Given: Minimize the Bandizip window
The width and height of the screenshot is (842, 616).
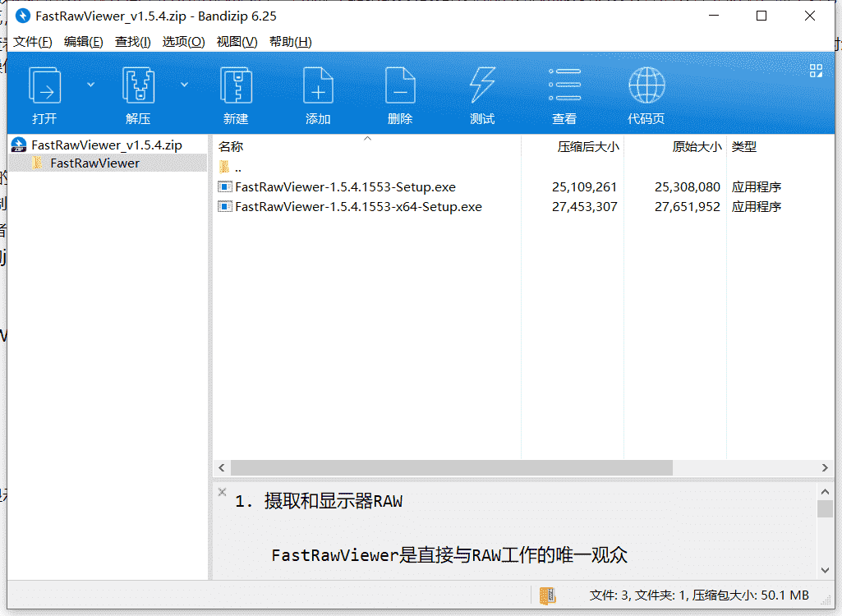Looking at the screenshot, I should click(714, 16).
